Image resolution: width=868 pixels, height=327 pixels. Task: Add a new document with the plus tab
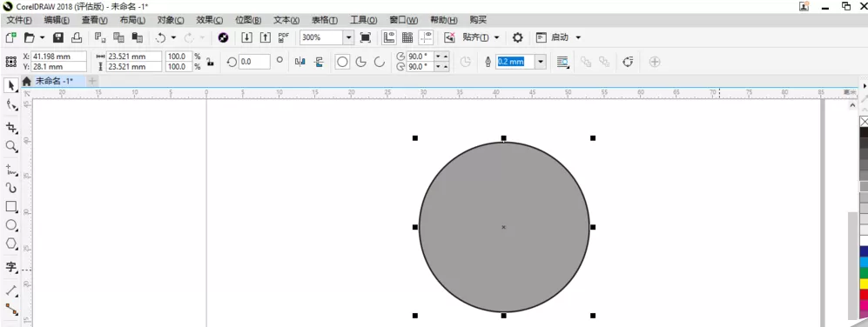[92, 81]
